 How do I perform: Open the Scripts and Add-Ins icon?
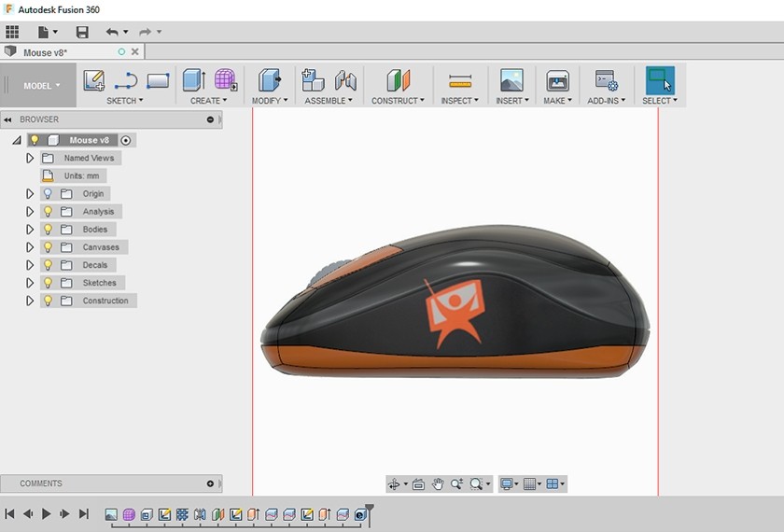coord(606,80)
